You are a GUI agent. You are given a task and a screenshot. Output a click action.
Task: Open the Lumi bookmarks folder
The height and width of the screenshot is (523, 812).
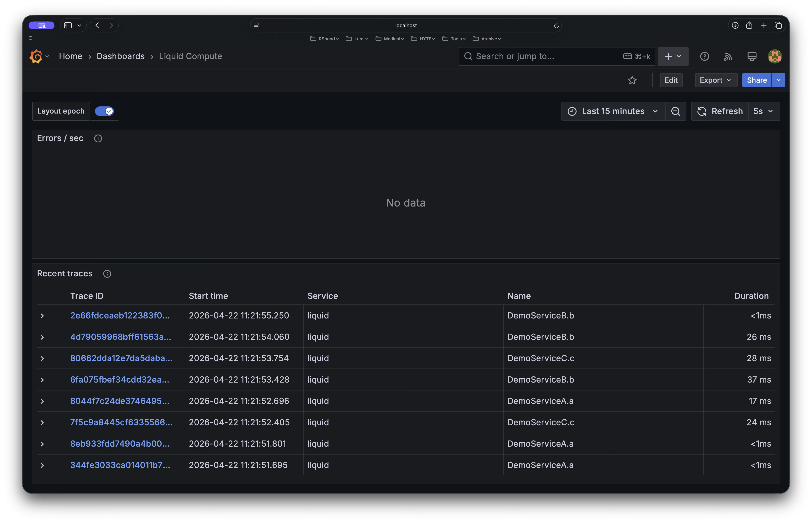(x=357, y=39)
